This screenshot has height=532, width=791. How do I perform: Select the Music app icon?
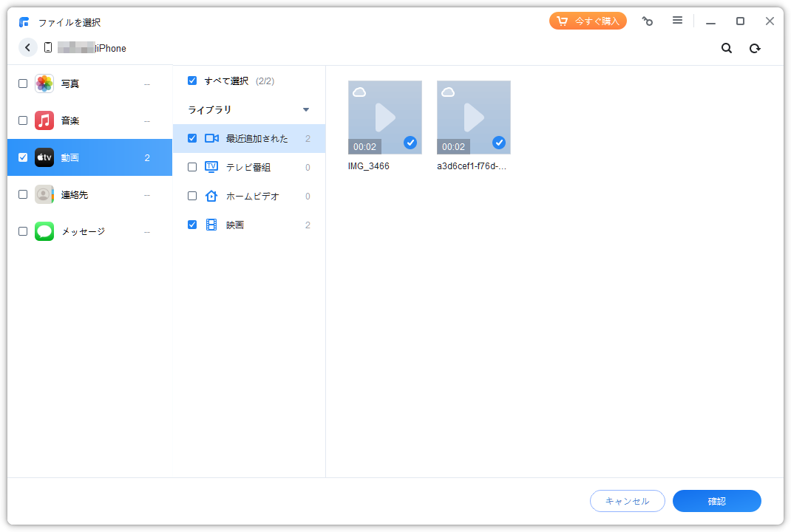[x=44, y=120]
